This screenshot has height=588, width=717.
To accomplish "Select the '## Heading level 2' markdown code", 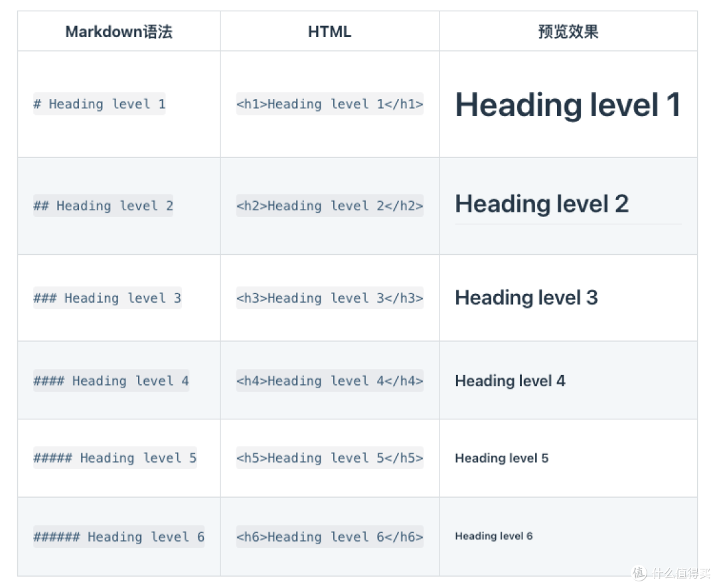I will click(x=104, y=206).
